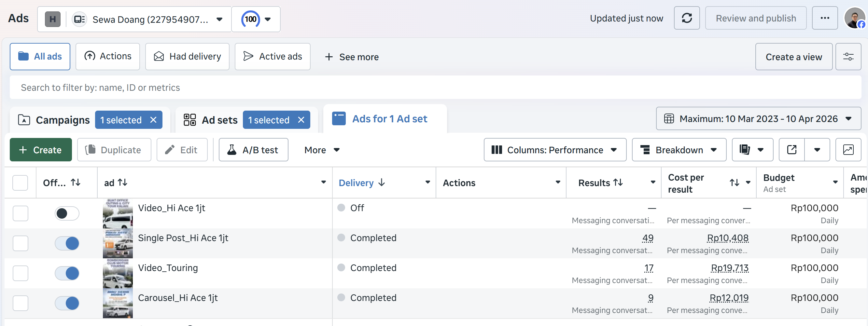
Task: Open the Active ads view tab
Action: (272, 57)
